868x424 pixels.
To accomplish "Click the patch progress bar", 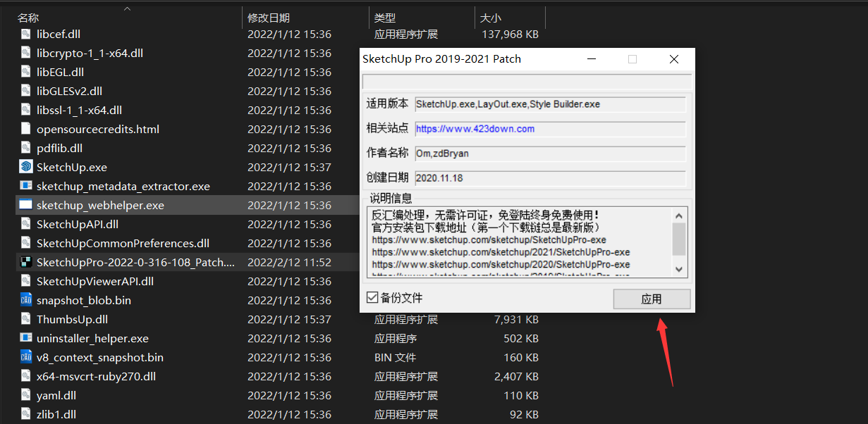I will pyautogui.click(x=526, y=82).
